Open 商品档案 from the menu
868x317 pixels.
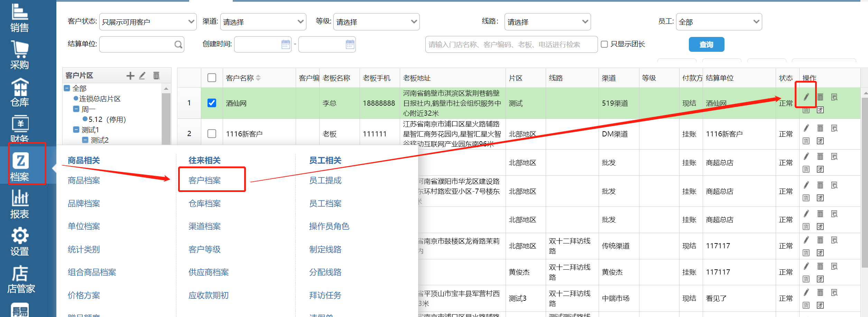[x=84, y=180]
